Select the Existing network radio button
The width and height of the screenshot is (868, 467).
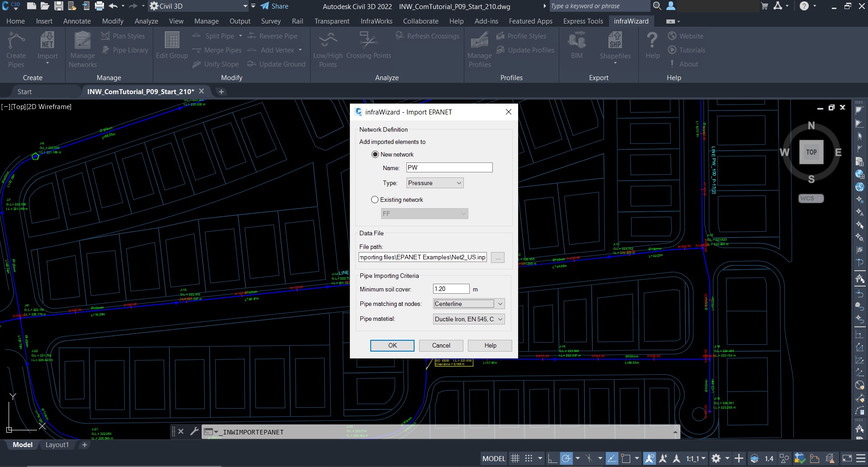[x=375, y=200]
